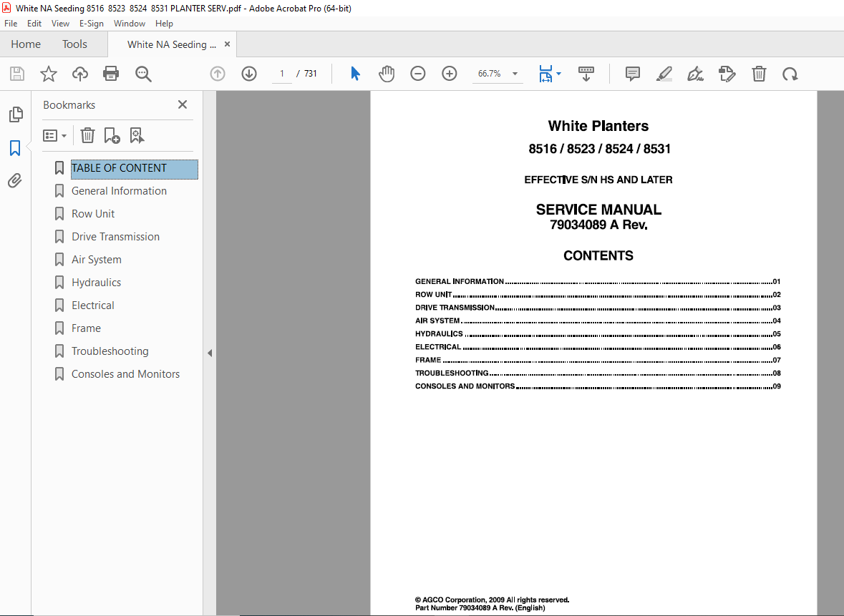This screenshot has width=844, height=616.
Task: Click the cloud upload icon
Action: [x=79, y=74]
